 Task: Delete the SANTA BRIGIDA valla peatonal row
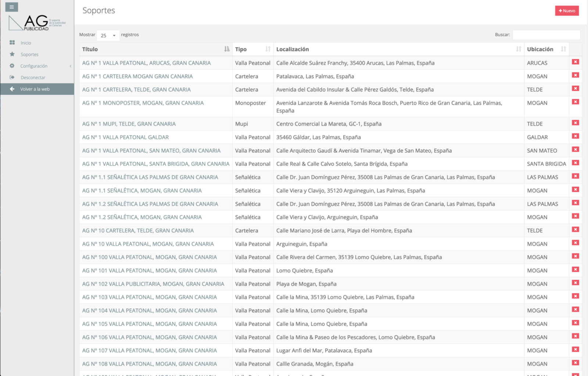[575, 163]
